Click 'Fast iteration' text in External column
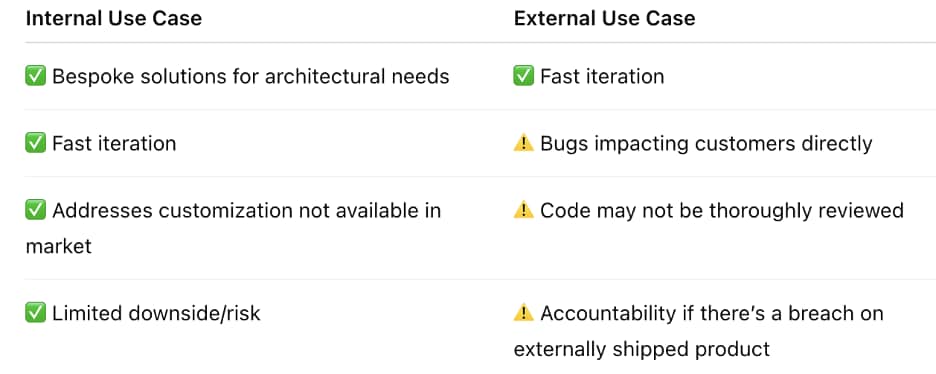936x374 pixels. [x=602, y=76]
